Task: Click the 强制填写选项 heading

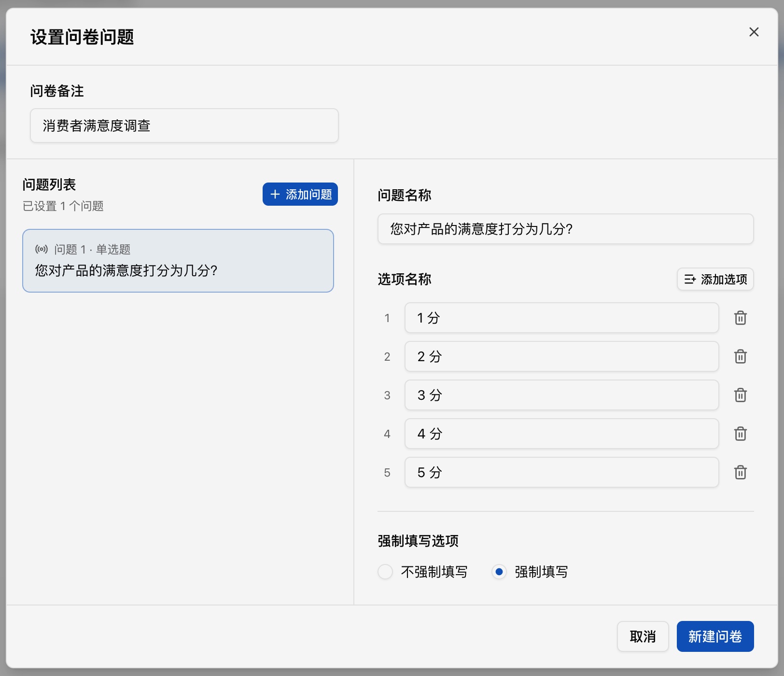Action: click(418, 541)
